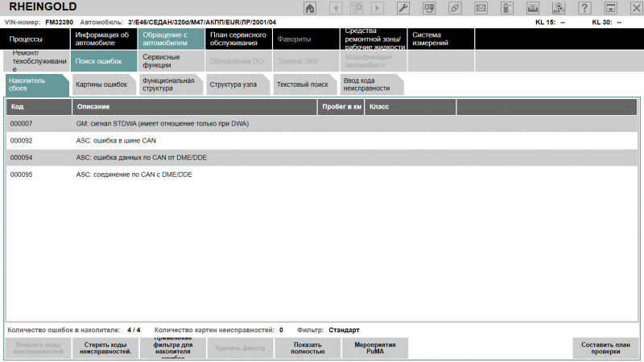
Task: Open the Система измерений menu
Action: click(x=440, y=39)
